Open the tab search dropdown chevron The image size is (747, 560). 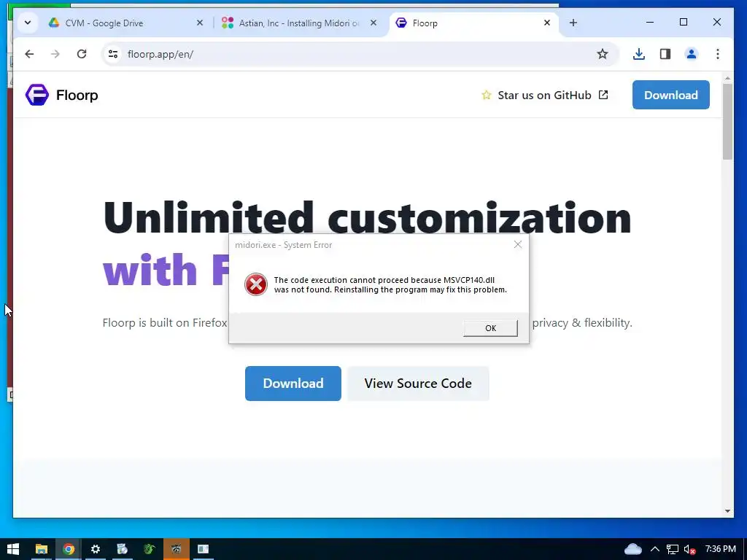click(28, 23)
